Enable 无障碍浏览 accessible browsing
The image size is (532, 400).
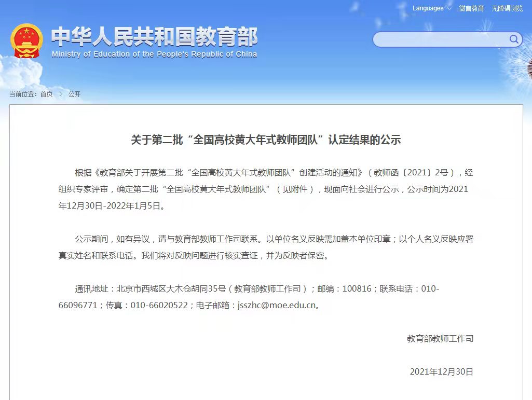pyautogui.click(x=507, y=8)
